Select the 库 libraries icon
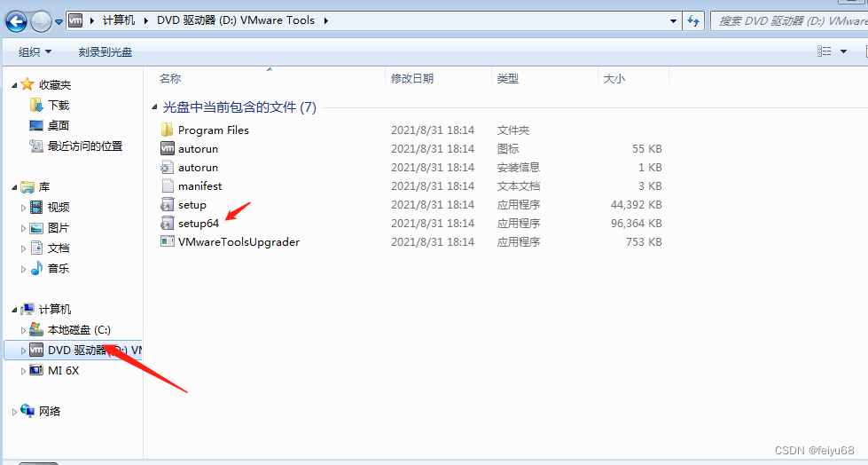 (27, 187)
